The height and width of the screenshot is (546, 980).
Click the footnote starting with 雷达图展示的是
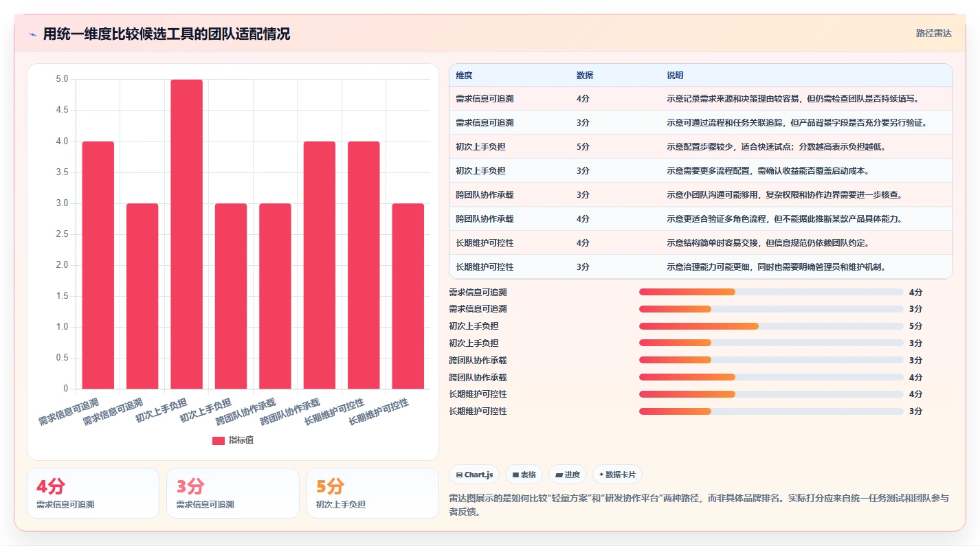(700, 505)
